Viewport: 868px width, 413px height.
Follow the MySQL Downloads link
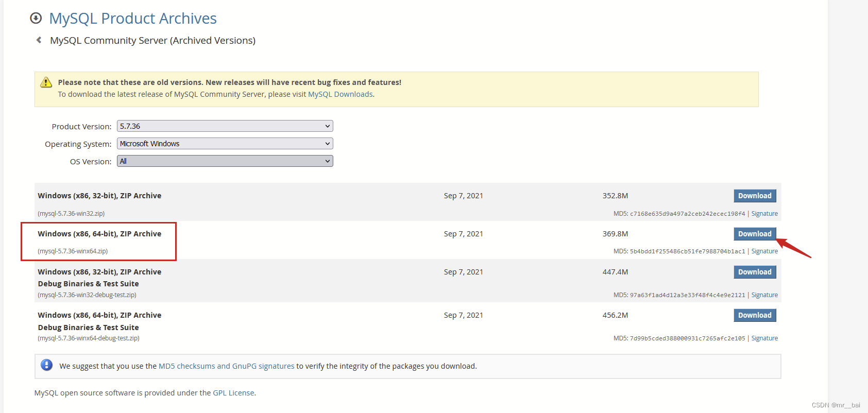coord(341,94)
